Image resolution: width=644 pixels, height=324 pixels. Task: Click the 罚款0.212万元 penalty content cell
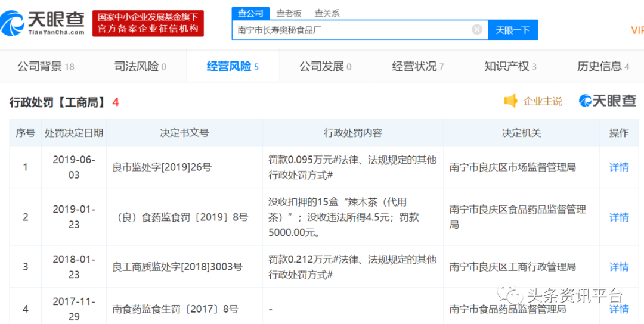(352, 267)
